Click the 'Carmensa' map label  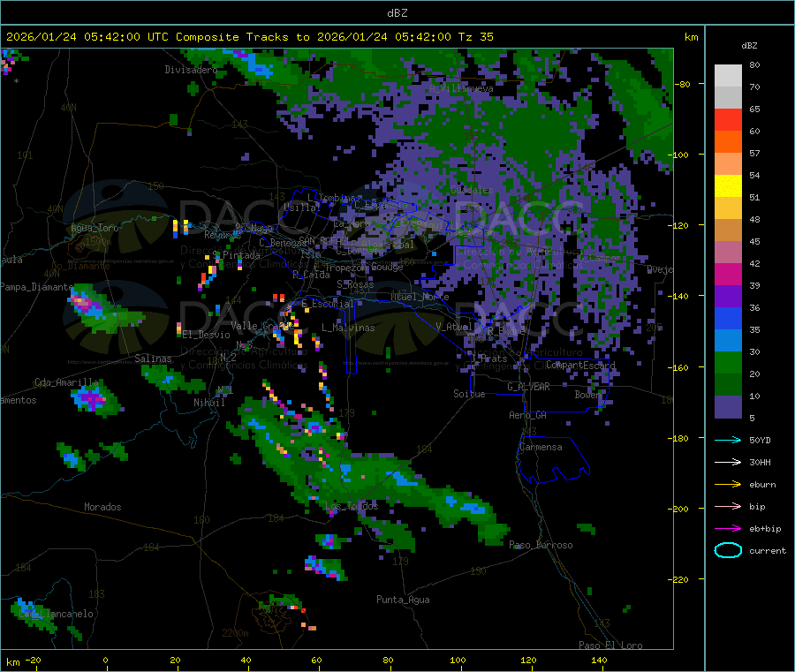point(541,447)
